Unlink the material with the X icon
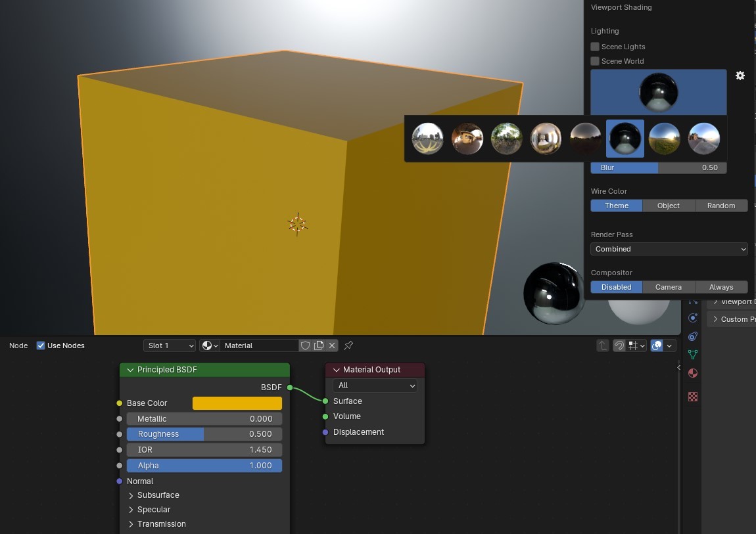The height and width of the screenshot is (534, 756). click(332, 345)
